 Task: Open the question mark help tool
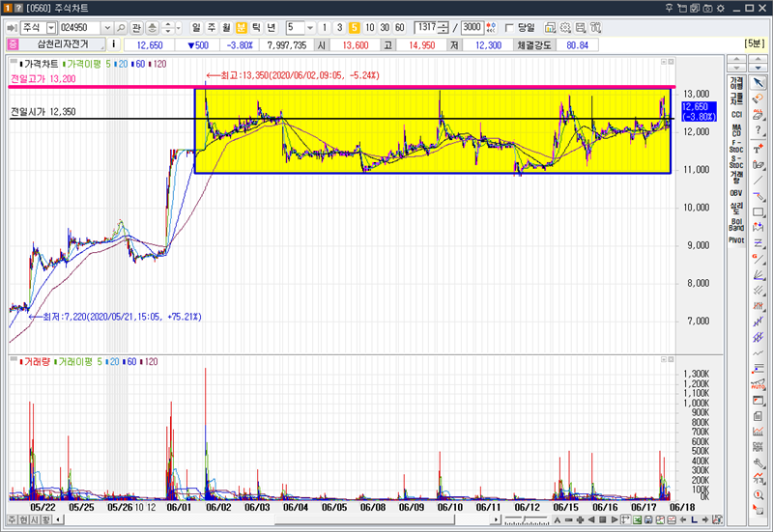point(759,131)
